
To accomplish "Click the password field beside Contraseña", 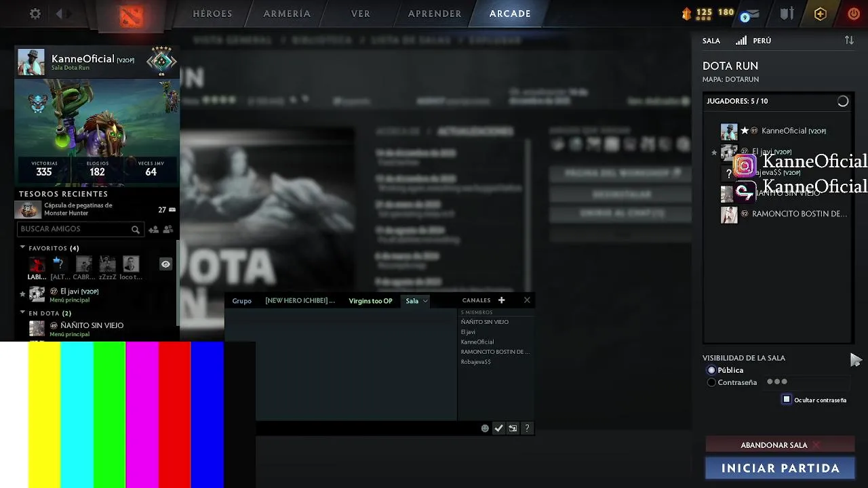I will pyautogui.click(x=807, y=382).
